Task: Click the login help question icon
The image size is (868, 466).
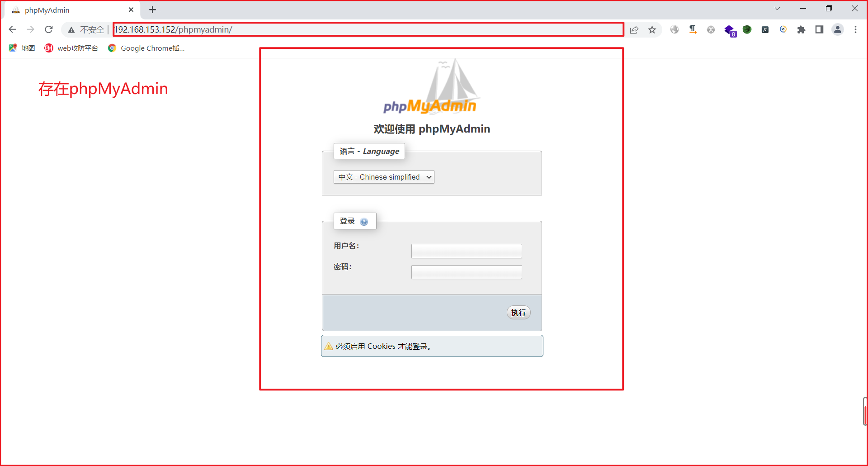Action: pos(364,222)
